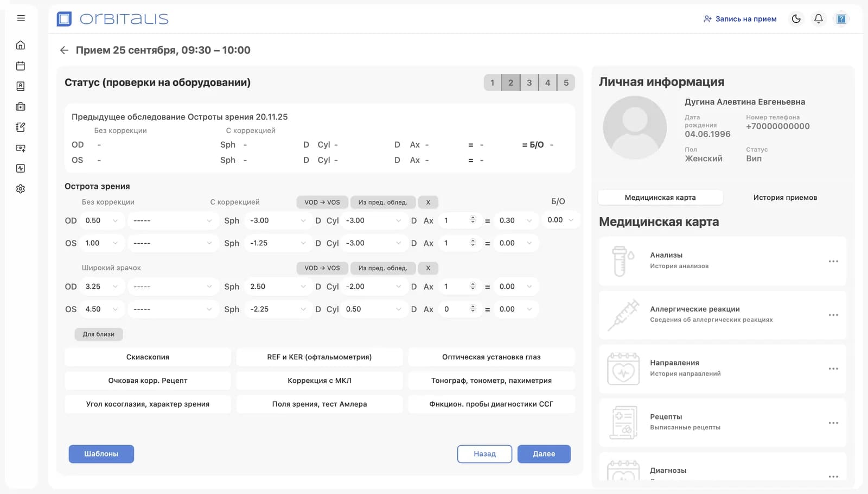Click the help question mark icon

click(841, 19)
